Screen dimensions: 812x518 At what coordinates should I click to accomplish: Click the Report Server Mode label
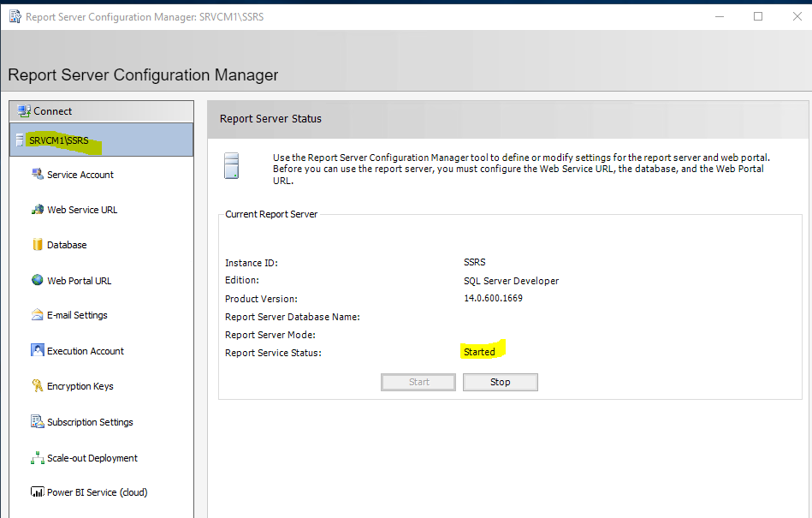(x=270, y=335)
